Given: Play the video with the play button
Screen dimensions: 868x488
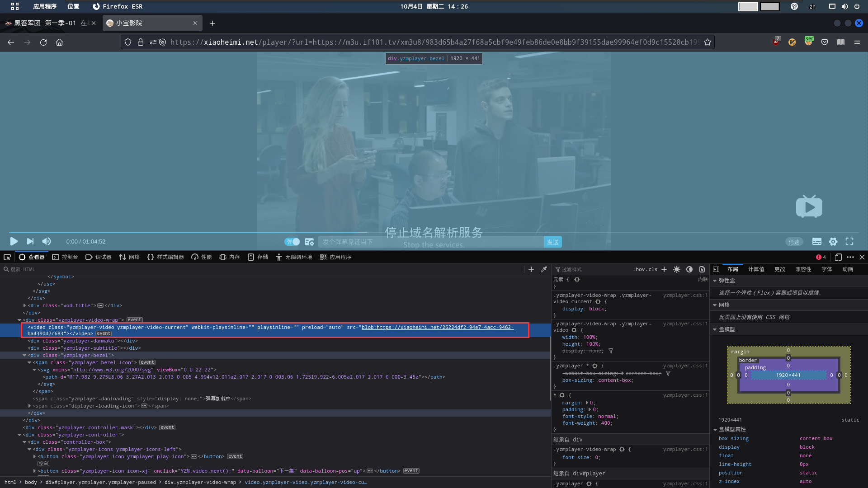Looking at the screenshot, I should click(x=14, y=241).
